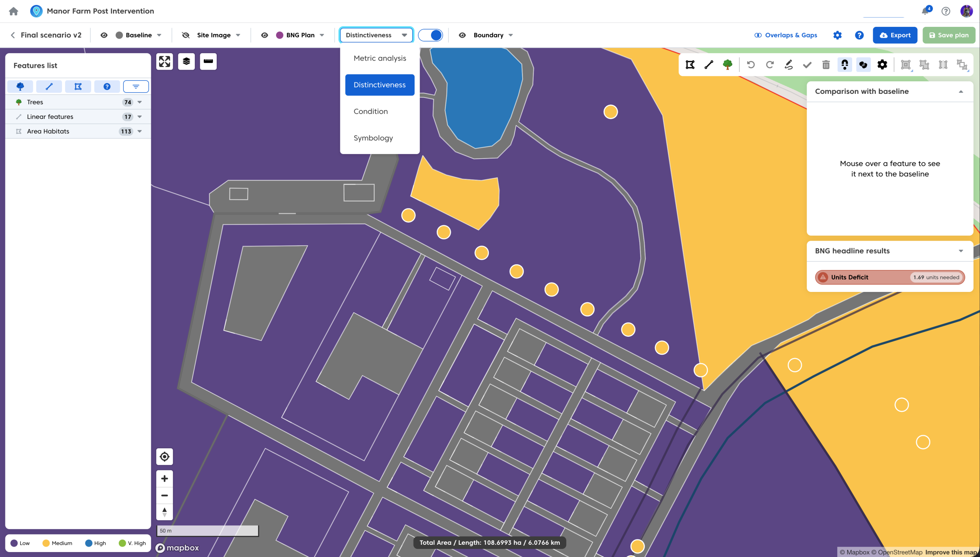Viewport: 980px width, 557px height.
Task: Click the ruler measure tool
Action: tap(208, 61)
